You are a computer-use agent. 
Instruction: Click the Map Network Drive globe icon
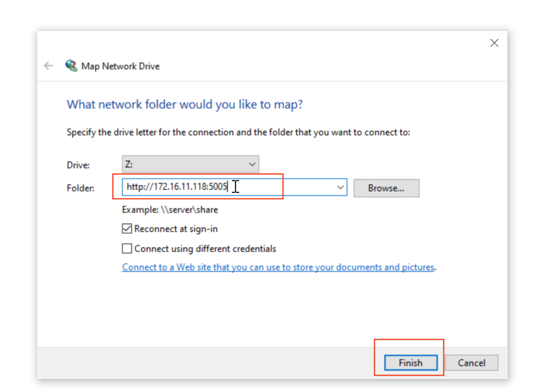pyautogui.click(x=71, y=66)
